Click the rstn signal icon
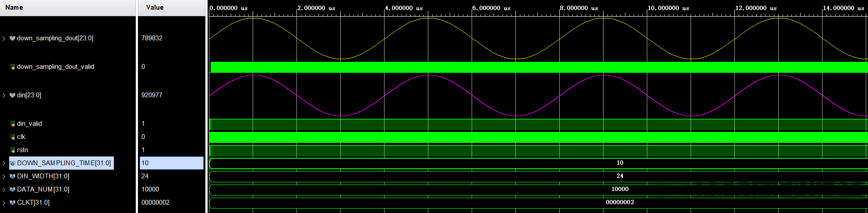This screenshot has width=868, height=213. pos(12,150)
